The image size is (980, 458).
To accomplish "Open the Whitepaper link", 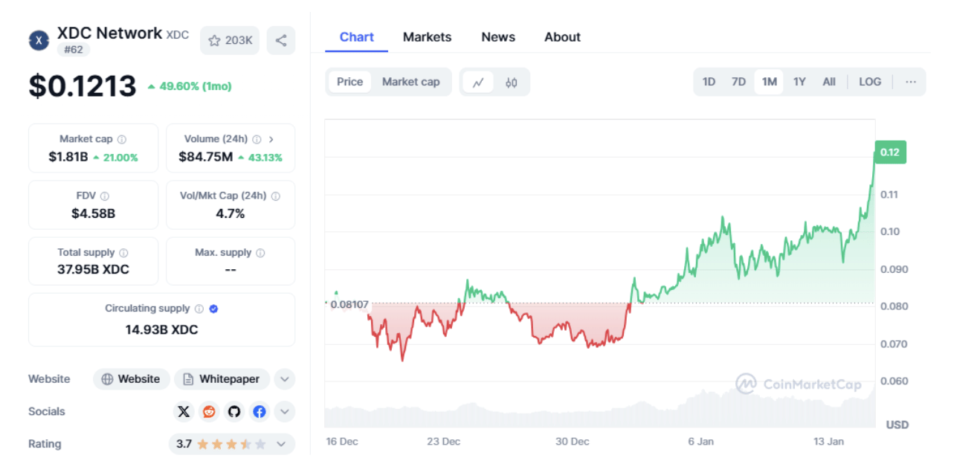I will pos(222,379).
